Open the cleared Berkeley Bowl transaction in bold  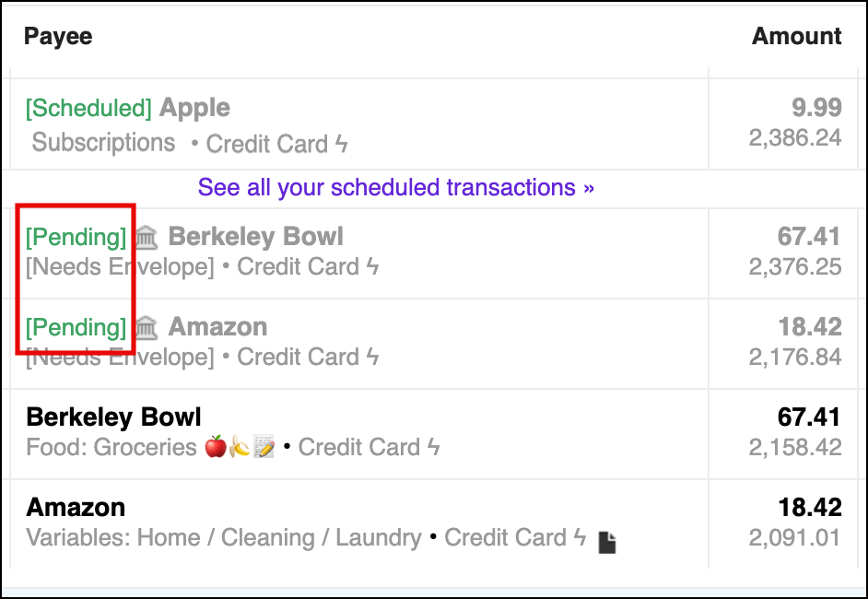pyautogui.click(x=113, y=417)
